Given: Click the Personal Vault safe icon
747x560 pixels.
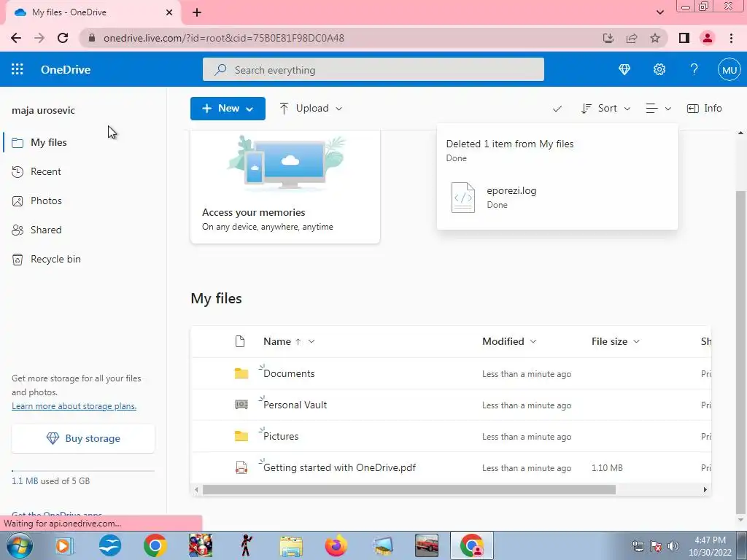Looking at the screenshot, I should pyautogui.click(x=241, y=405).
